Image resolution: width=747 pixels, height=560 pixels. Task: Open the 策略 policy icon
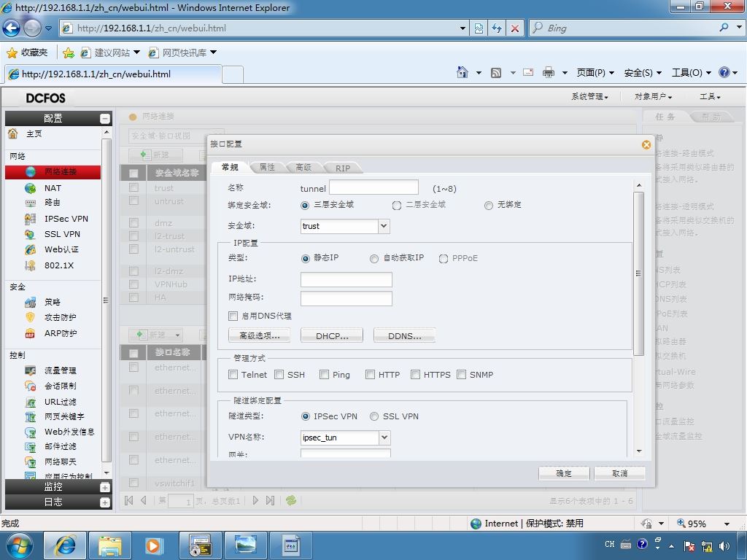click(x=30, y=302)
